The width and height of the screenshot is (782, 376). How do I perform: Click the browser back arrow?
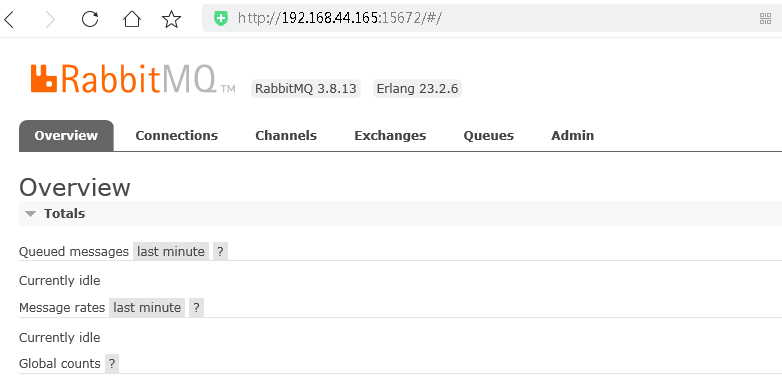[9, 19]
